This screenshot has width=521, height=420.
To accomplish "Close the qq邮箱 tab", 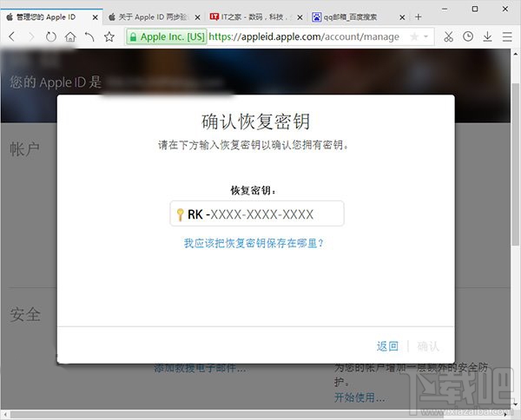I will point(402,17).
